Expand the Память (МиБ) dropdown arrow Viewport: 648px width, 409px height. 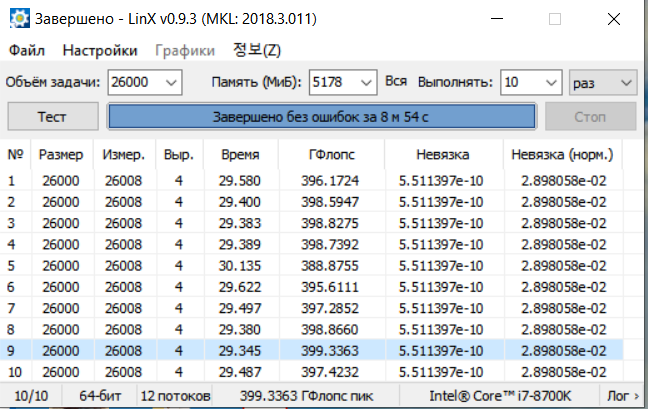point(366,83)
